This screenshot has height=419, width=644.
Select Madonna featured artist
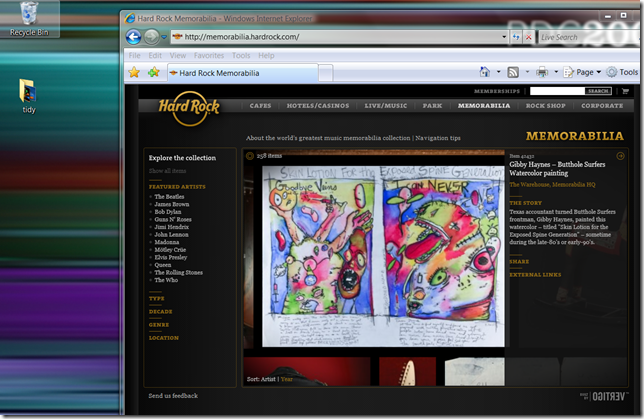coord(166,242)
